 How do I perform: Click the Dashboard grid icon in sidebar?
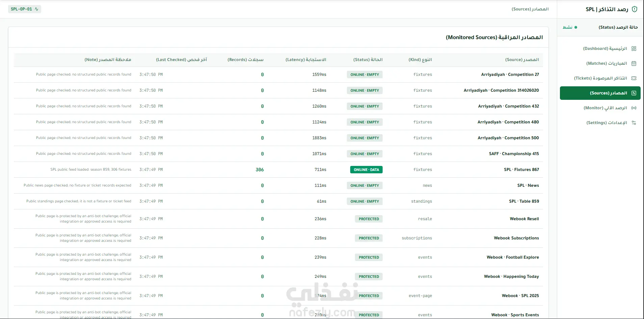click(x=634, y=49)
